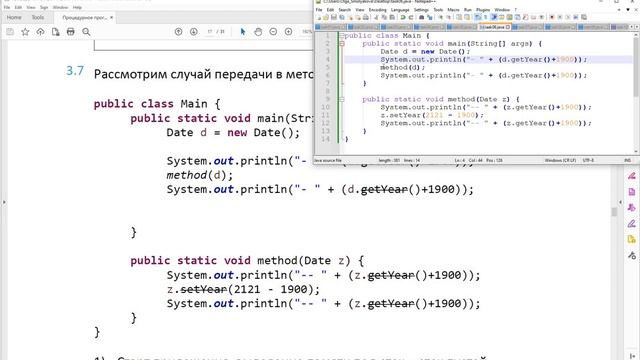Click the Find binoculars icon in Notepad++

tap(422, 17)
